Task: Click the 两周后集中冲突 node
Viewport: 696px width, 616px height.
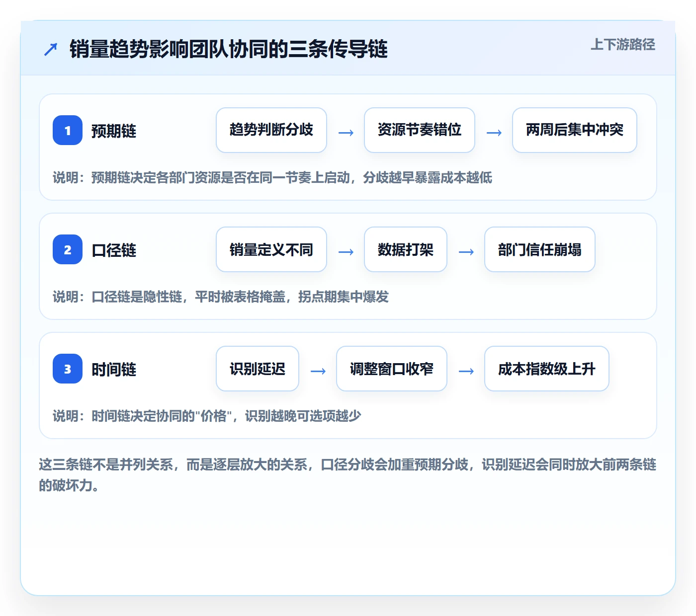Action: tap(575, 130)
